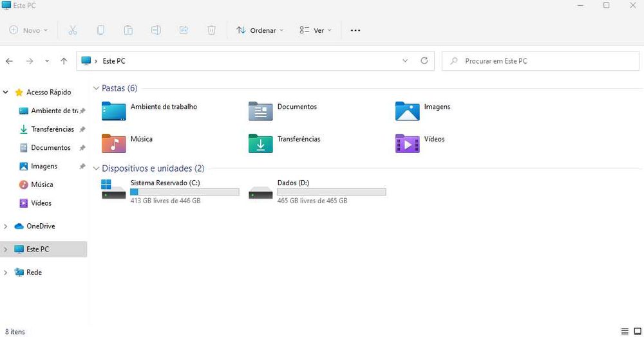The image size is (644, 337).
Task: Select the Sistema Reservado (C:) drive
Action: click(171, 191)
